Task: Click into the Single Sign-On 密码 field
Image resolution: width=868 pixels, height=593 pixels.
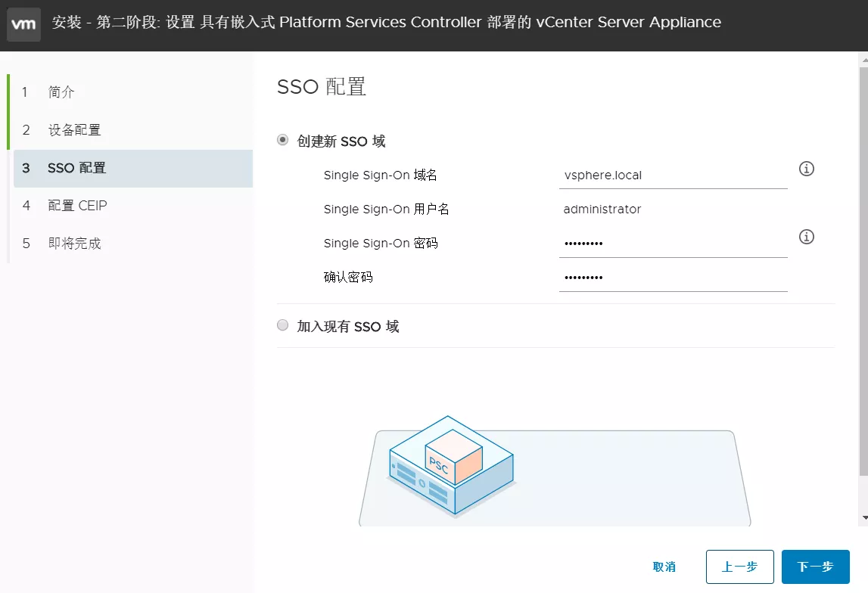Action: pos(673,244)
